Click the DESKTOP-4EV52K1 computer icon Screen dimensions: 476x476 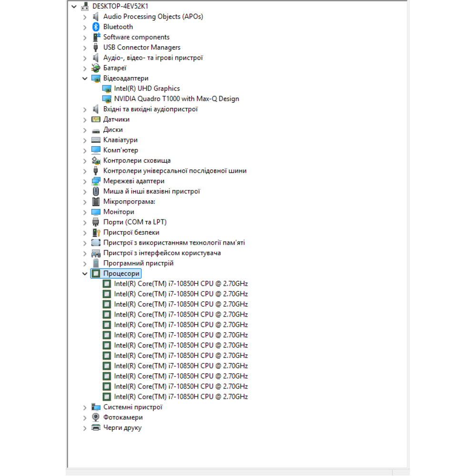(x=85, y=6)
